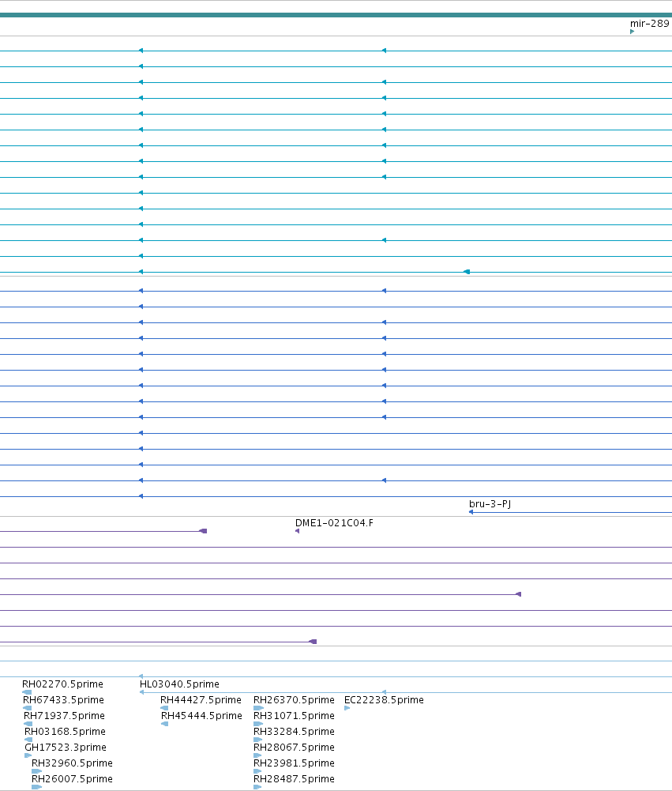
Task: Click the RH23981.5prime EST label
Action: [x=294, y=763]
